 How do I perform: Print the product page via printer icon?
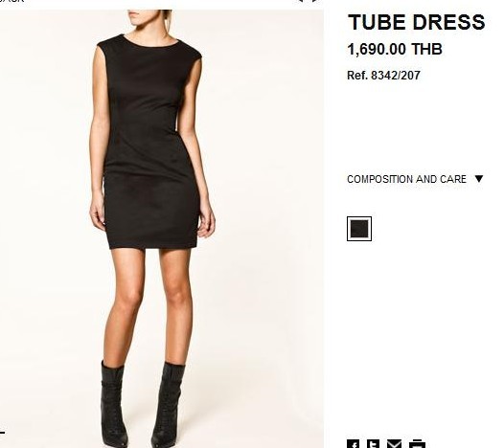pyautogui.click(x=417, y=444)
